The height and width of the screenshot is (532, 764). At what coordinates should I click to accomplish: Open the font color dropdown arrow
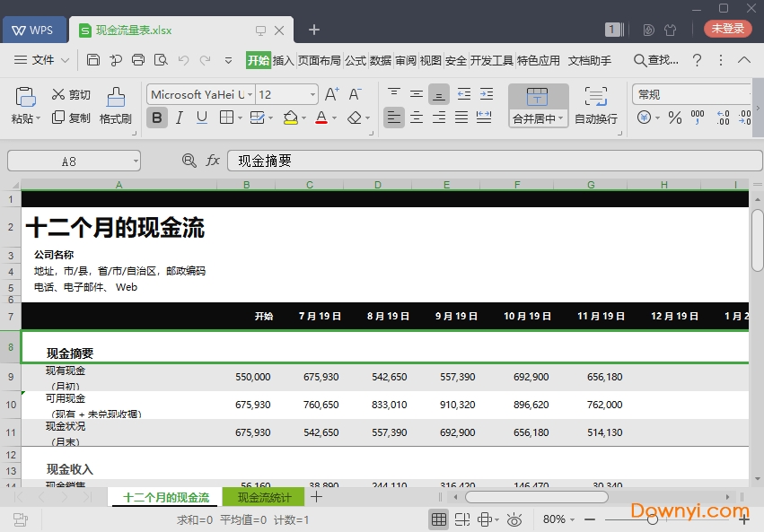click(x=333, y=118)
